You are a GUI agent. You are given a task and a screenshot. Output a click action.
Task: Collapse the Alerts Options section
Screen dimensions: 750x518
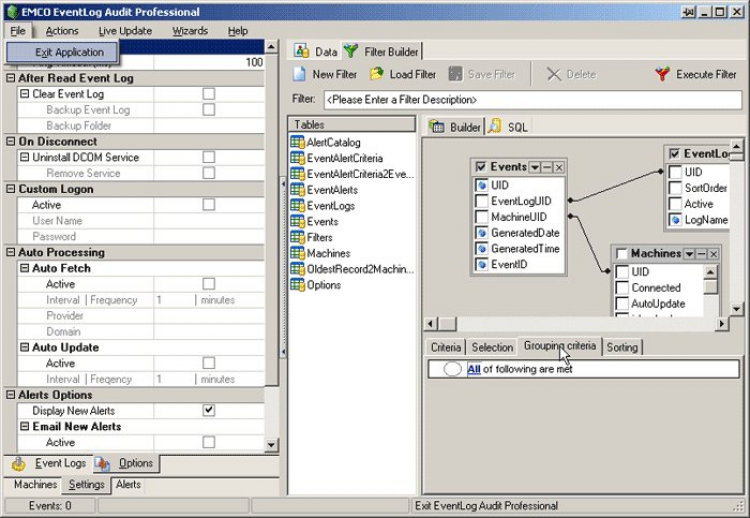coord(11,395)
